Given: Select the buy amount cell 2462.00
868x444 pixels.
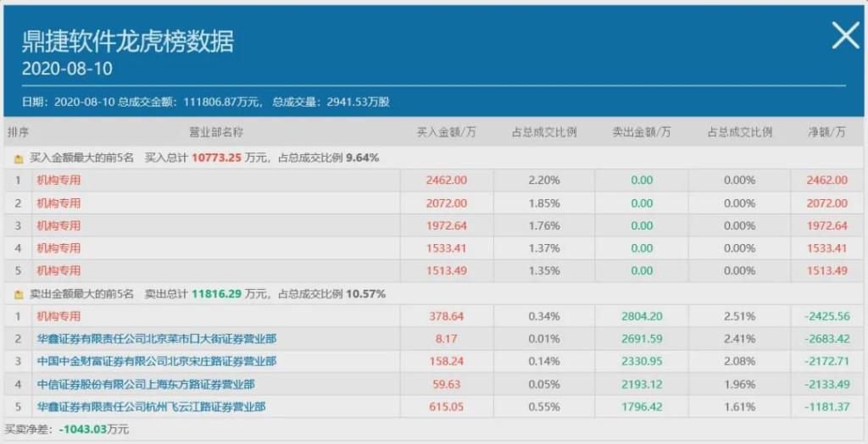Looking at the screenshot, I should pyautogui.click(x=446, y=180).
